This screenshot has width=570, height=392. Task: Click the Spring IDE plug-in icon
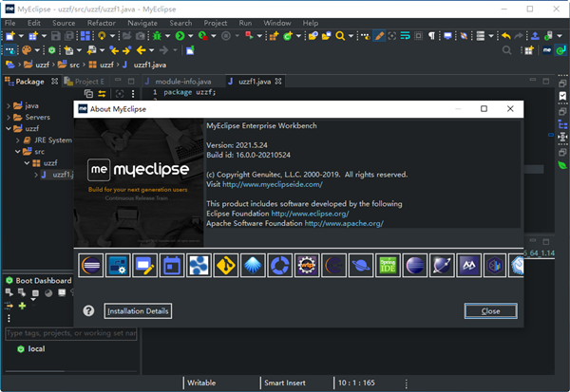(388, 266)
